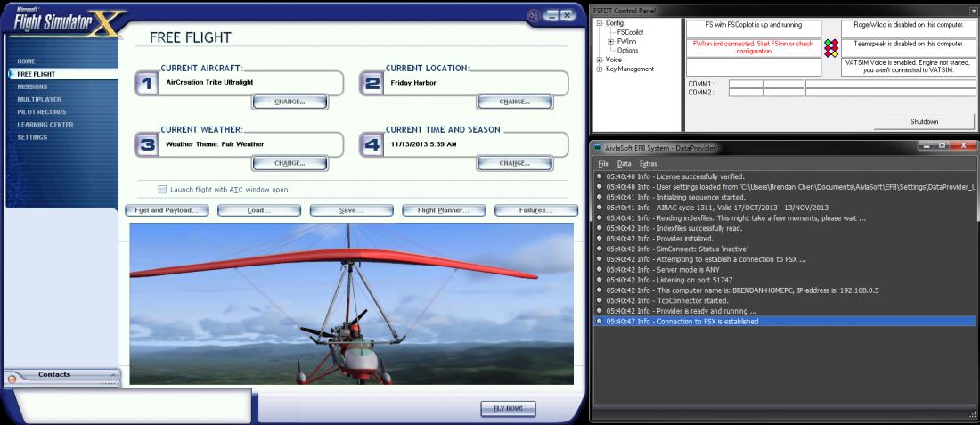Viewport: 980px width, 425px height.
Task: Enable Launch flight with ATC window open
Action: click(x=162, y=190)
